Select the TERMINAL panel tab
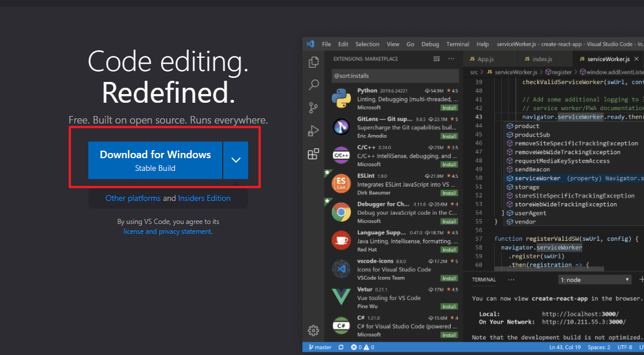Viewport: 644px width, 355px height. pos(484,279)
